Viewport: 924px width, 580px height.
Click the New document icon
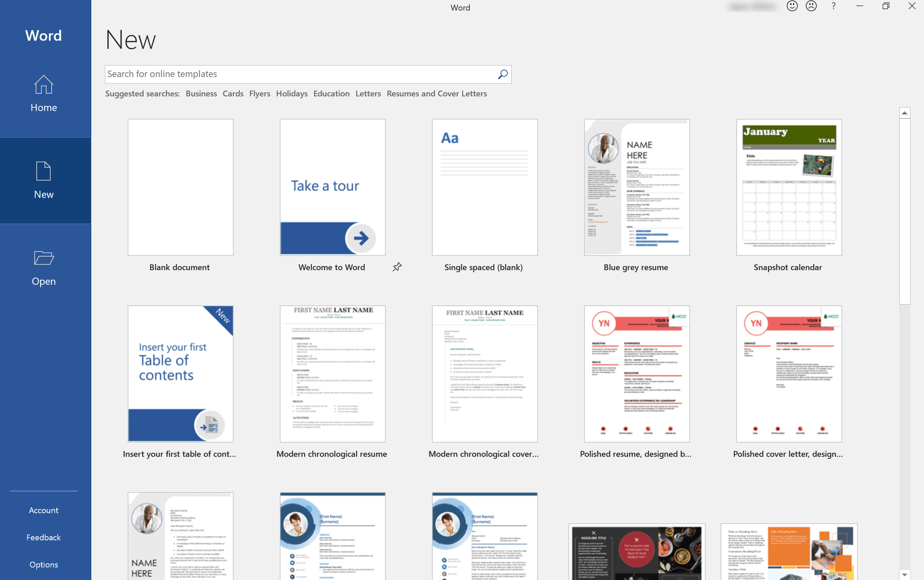point(43,171)
